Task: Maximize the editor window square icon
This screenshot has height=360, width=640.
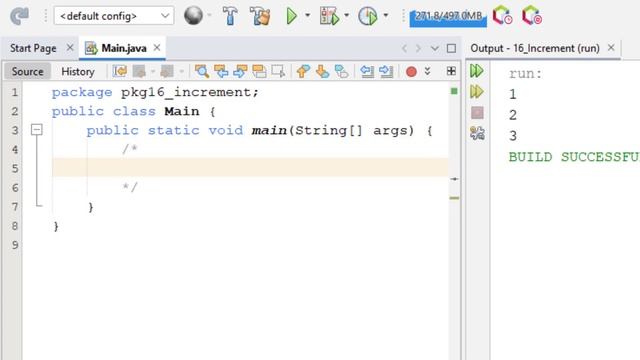Action: pos(451,48)
